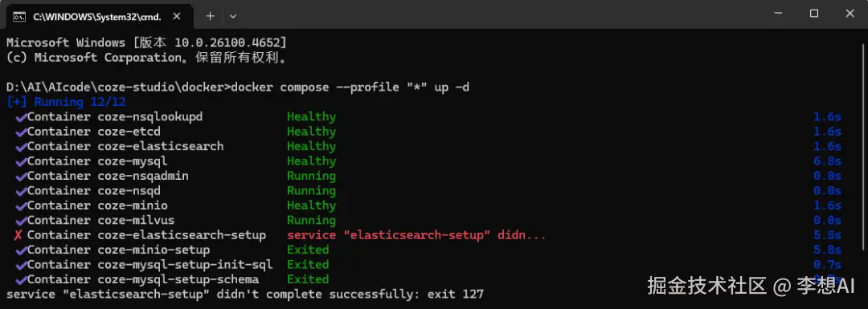Click the Exited status of coze-mysql-setup-schema
The width and height of the screenshot is (868, 309).
click(308, 279)
